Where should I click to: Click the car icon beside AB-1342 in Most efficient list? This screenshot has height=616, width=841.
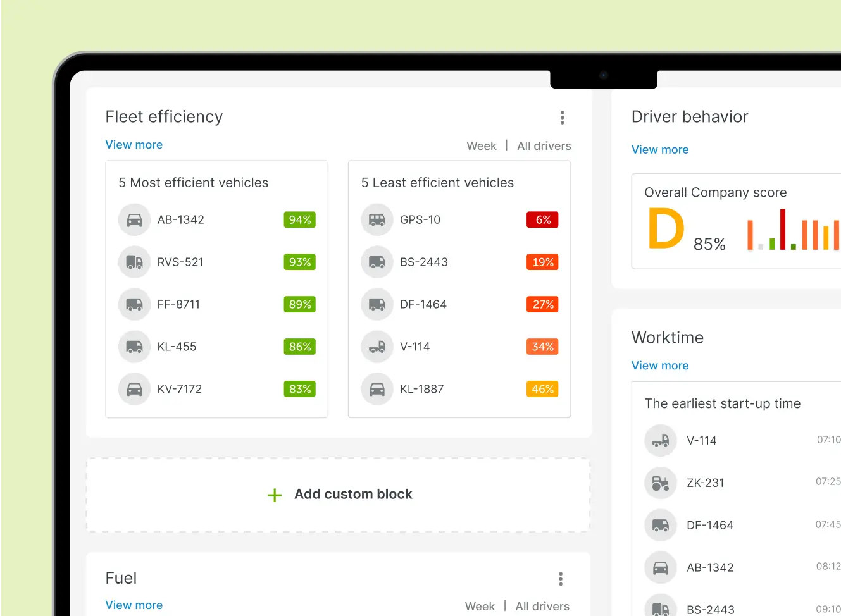(x=134, y=220)
